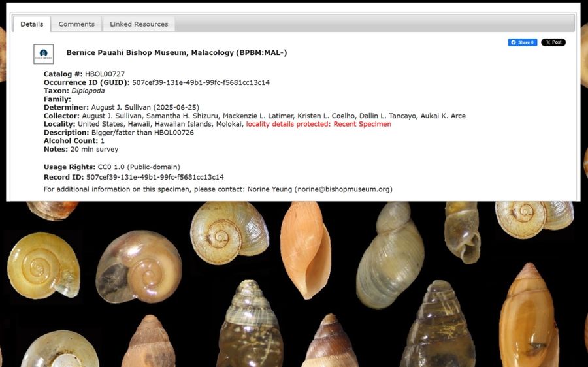The width and height of the screenshot is (588, 367).
Task: Open the Linked Resources tab
Action: 139,24
